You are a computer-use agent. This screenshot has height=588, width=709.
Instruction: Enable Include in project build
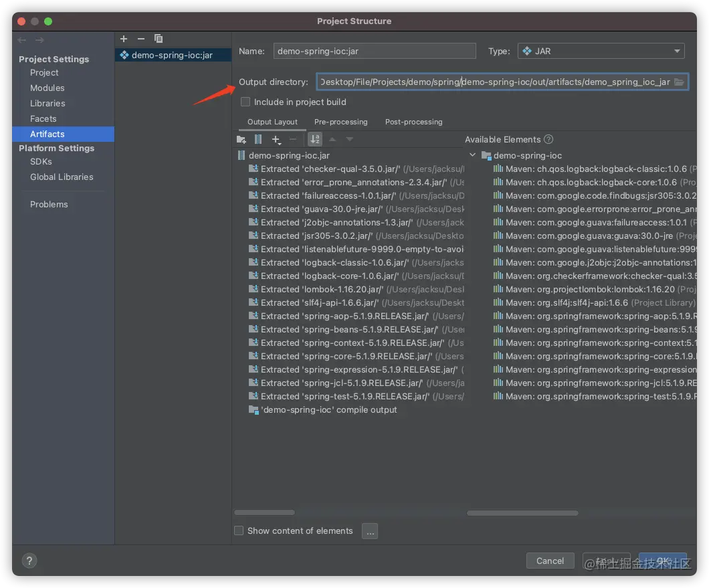(x=245, y=102)
